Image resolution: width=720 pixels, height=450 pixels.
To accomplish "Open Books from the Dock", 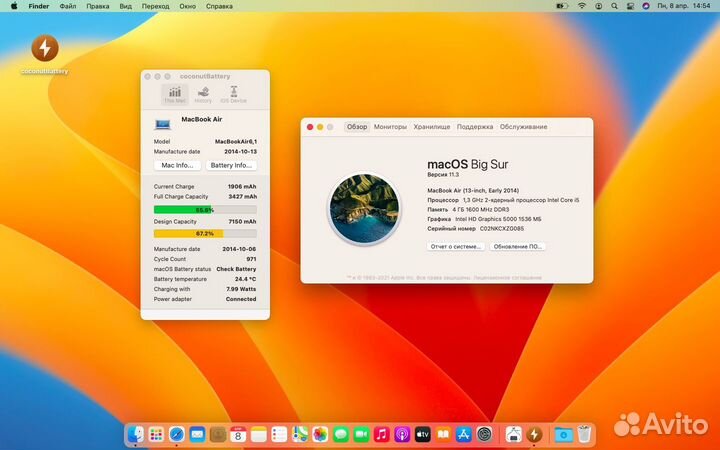I will [x=443, y=434].
